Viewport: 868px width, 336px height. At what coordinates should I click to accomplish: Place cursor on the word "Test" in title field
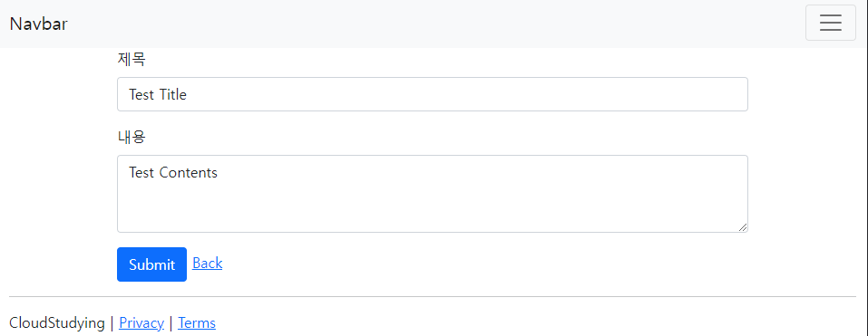click(141, 94)
